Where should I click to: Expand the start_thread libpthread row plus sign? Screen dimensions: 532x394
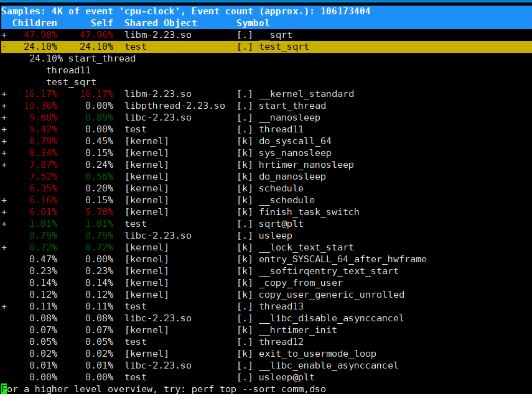click(x=4, y=106)
